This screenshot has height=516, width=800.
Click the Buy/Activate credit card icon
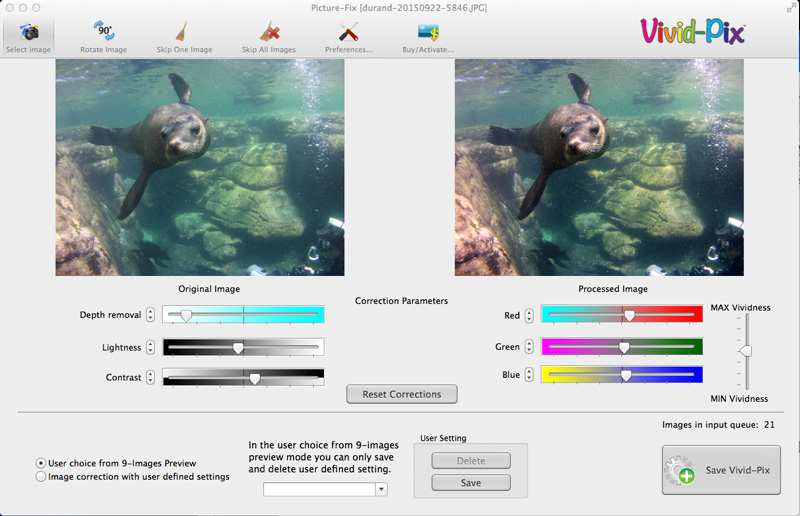[428, 31]
